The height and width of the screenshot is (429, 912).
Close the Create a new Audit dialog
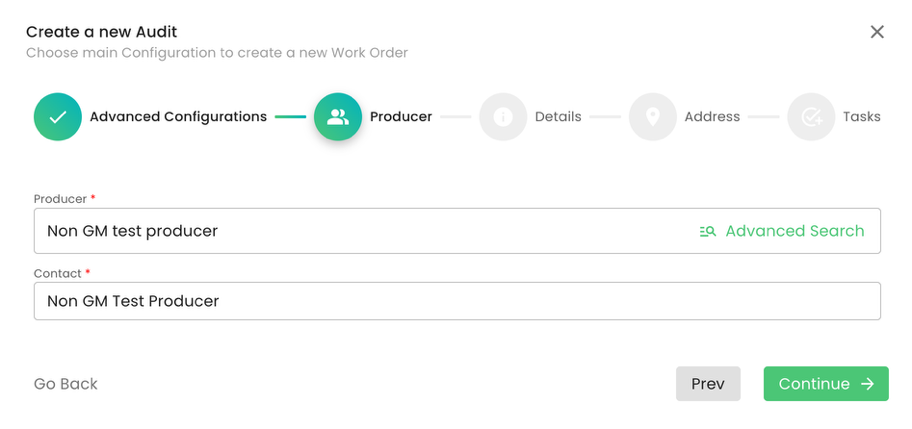[x=877, y=32]
